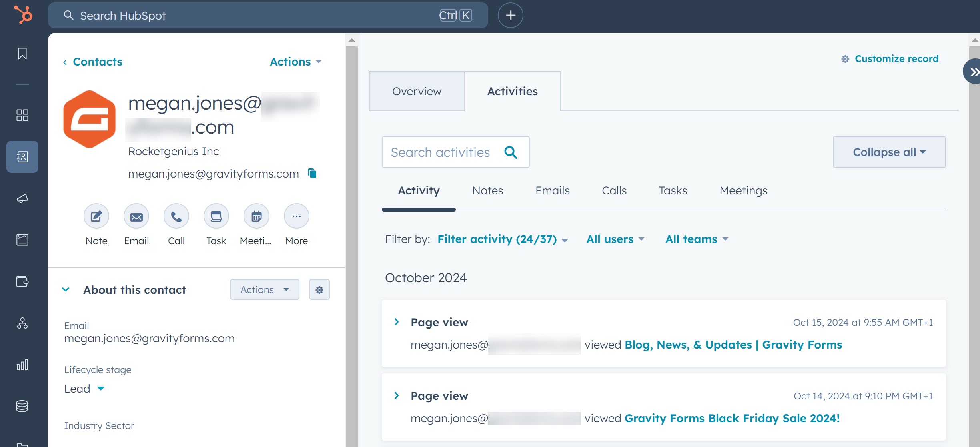980x447 pixels.
Task: Click the left panel scrollbar up arrow
Action: pyautogui.click(x=352, y=40)
